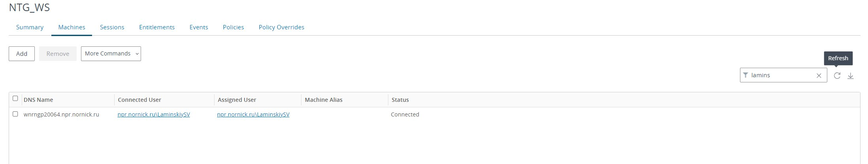Open the connected user LaminskiySV link
868x164 pixels.
(x=154, y=114)
